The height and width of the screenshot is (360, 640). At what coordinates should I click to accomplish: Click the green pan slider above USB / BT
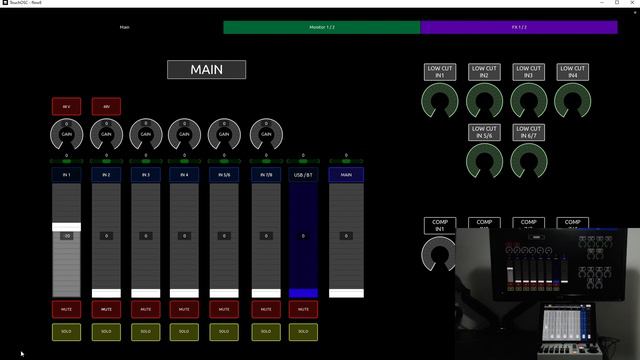tap(303, 161)
